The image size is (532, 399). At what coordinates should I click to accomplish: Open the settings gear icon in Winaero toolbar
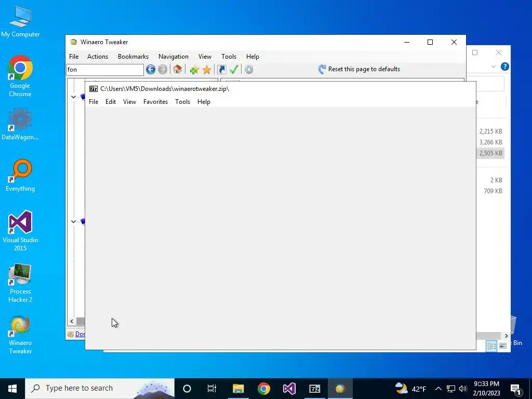(249, 70)
